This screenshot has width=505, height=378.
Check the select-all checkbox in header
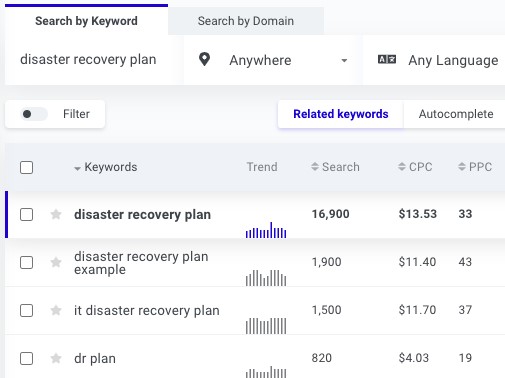click(26, 167)
